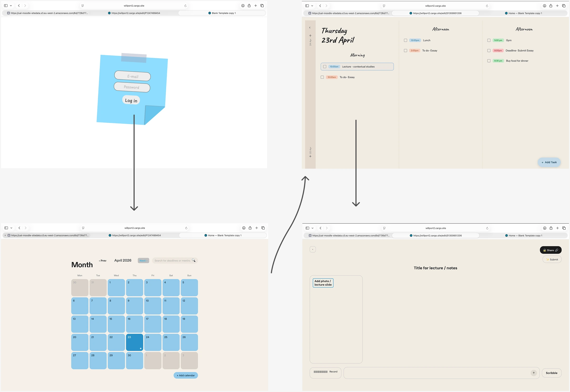Tick the Lecture - contextual studies checkbox
This screenshot has height=392, width=570.
325,67
